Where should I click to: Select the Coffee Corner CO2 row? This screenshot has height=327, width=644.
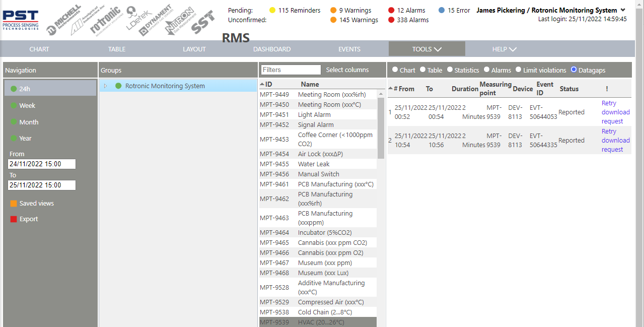coord(318,139)
